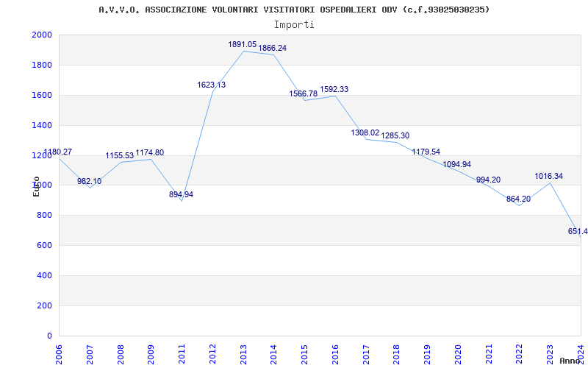Image resolution: width=588 pixels, height=368 pixels.
Task: Select the 2011 year on x-axis
Action: click(182, 355)
